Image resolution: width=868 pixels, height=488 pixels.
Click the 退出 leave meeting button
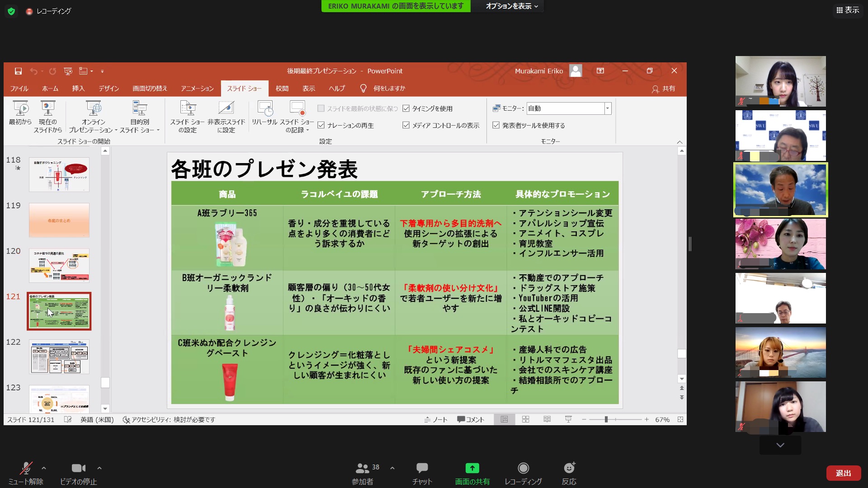[843, 473]
